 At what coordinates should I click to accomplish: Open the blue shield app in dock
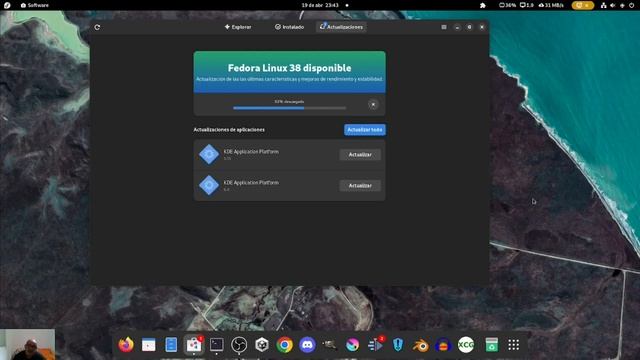[x=398, y=345]
